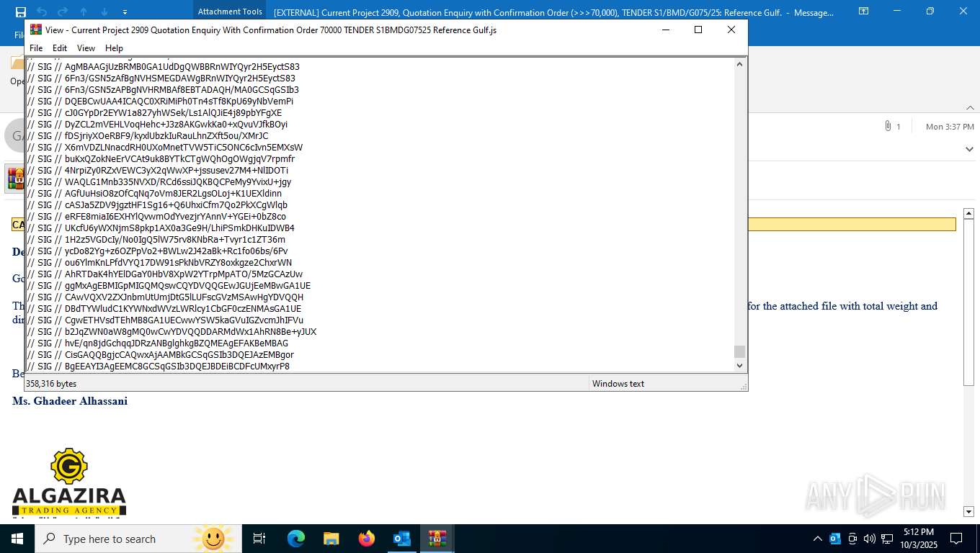Screen dimensions: 980x553
Task: Open Ribbon Display Options in Outlook
Action: tap(863, 12)
